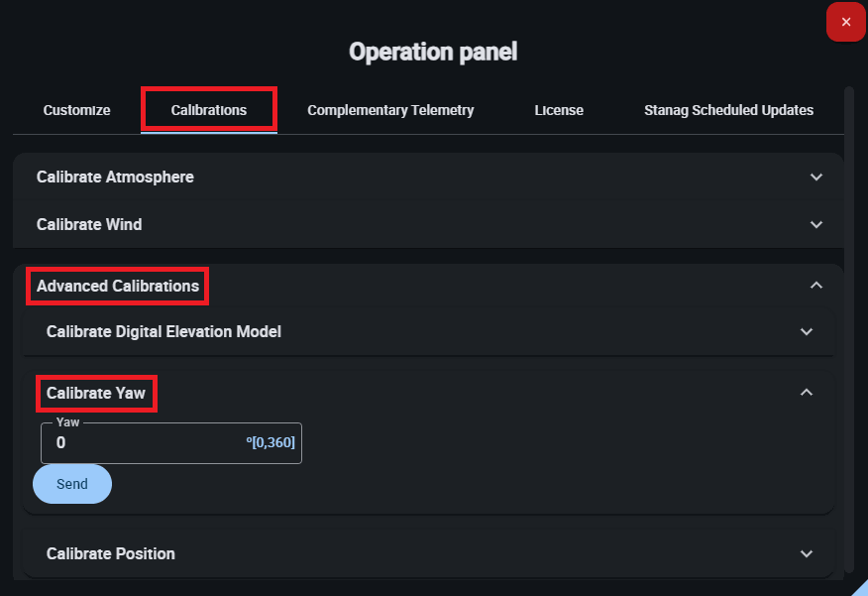Viewport: 868px width, 596px height.
Task: Close the Operation panel with red X
Action: point(845,22)
